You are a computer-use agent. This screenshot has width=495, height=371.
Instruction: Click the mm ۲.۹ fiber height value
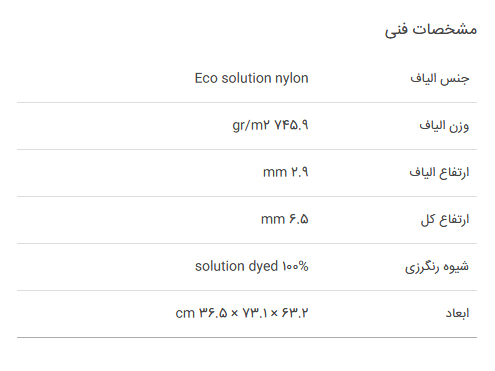286,172
